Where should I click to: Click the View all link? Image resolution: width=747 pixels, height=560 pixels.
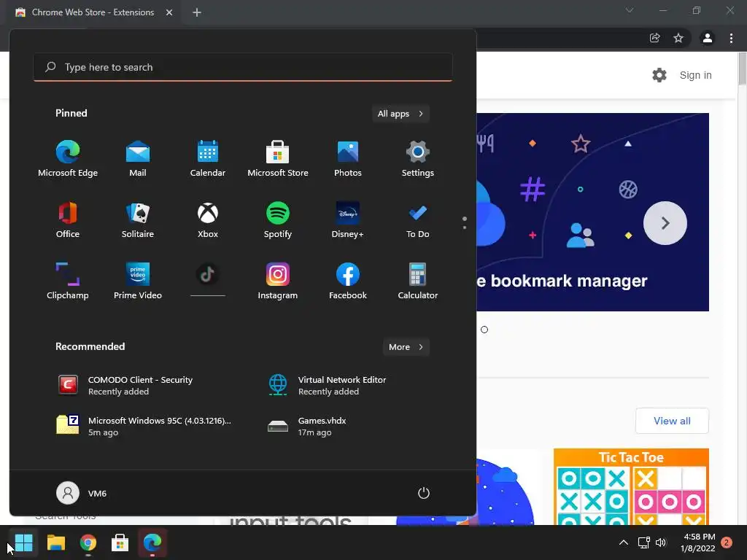[672, 421]
